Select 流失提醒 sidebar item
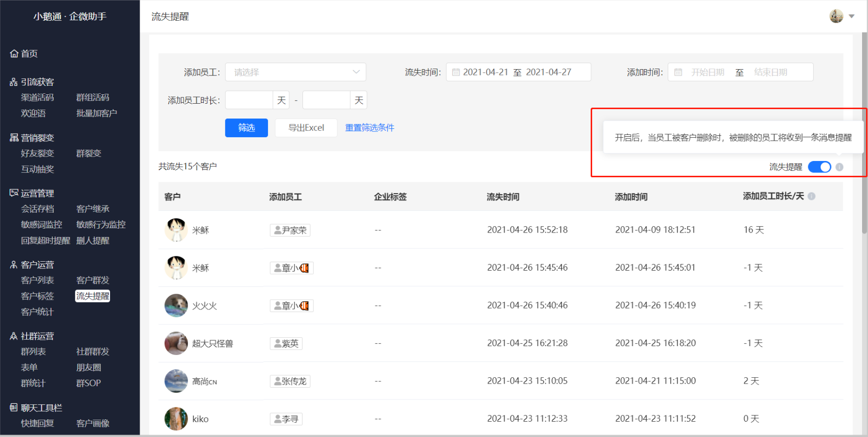The width and height of the screenshot is (868, 437). [x=93, y=296]
